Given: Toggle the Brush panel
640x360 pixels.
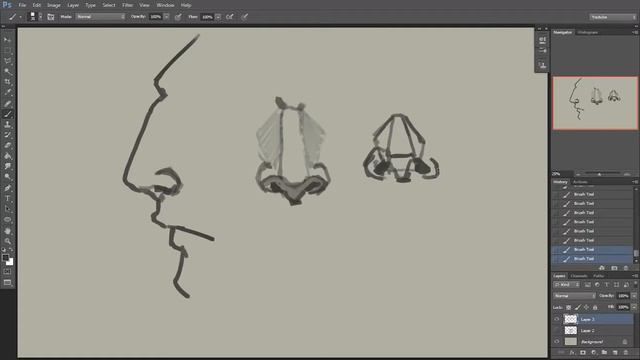Looking at the screenshot, I should click(x=51, y=17).
